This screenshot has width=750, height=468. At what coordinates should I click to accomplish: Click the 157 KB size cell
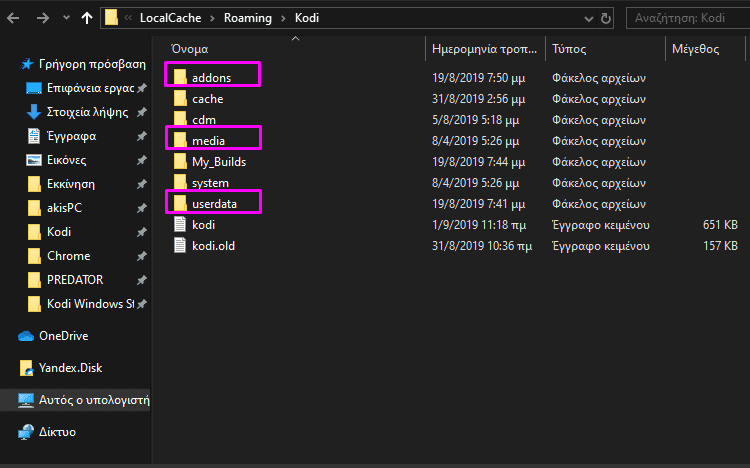pyautogui.click(x=720, y=246)
